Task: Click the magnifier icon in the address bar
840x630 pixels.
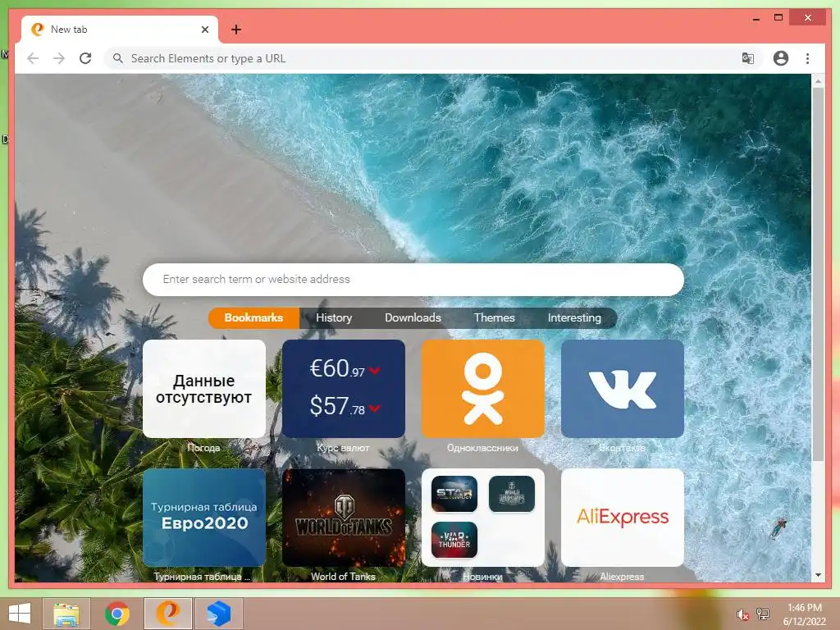Action: pos(118,58)
